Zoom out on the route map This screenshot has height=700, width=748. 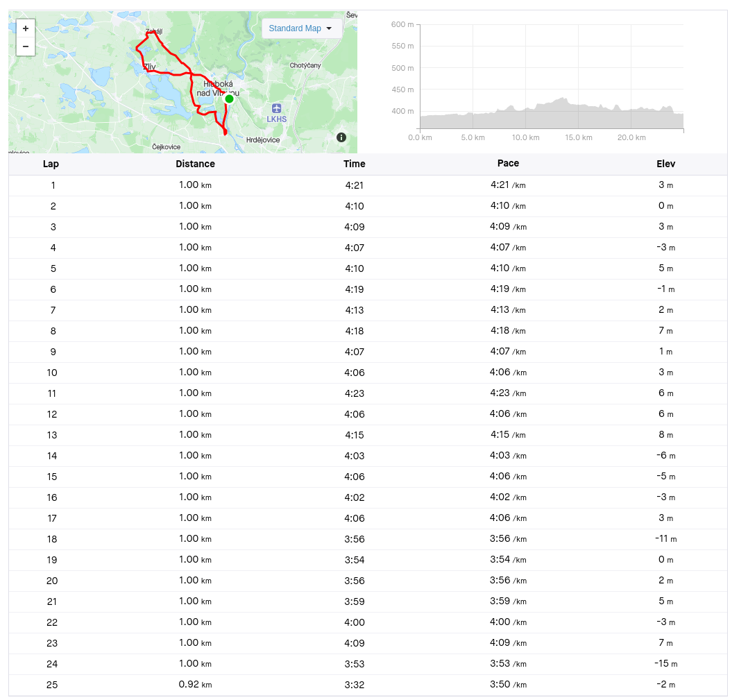(x=26, y=46)
